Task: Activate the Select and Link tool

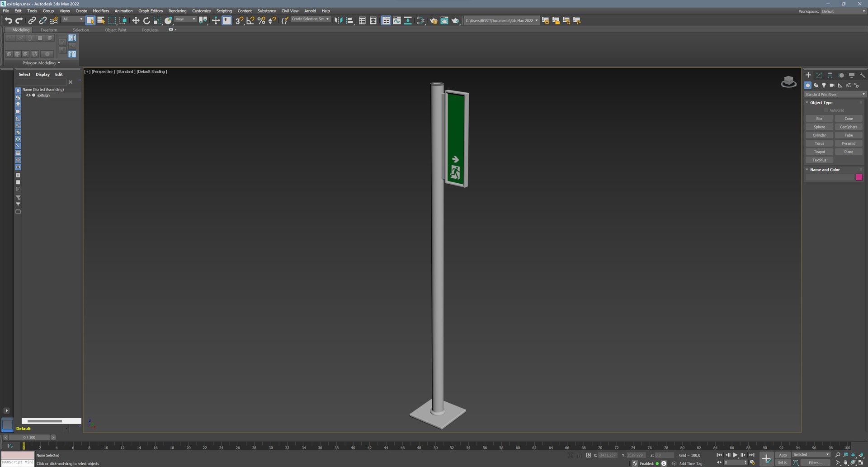Action: (x=32, y=20)
